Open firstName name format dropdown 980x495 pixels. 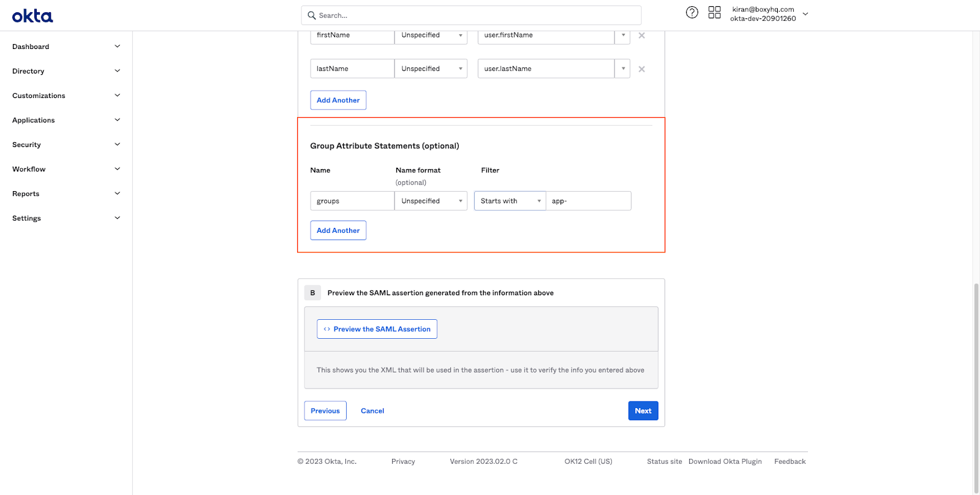click(x=431, y=36)
